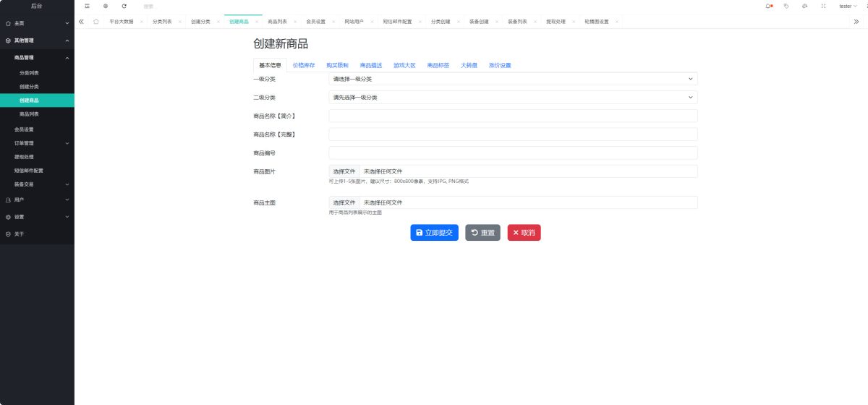Click the search box in the top bar
Screen dimensions: 868x405
click(x=163, y=6)
